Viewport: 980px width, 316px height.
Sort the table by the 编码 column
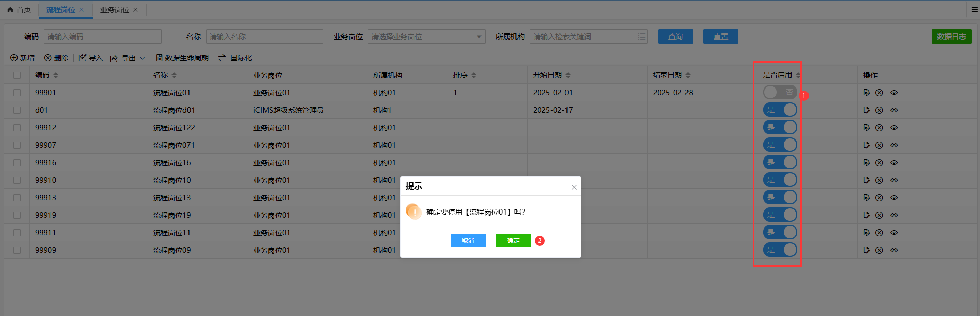coord(56,75)
